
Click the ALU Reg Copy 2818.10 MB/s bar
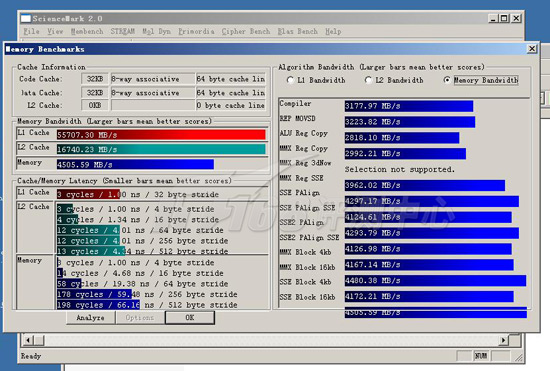(x=402, y=138)
